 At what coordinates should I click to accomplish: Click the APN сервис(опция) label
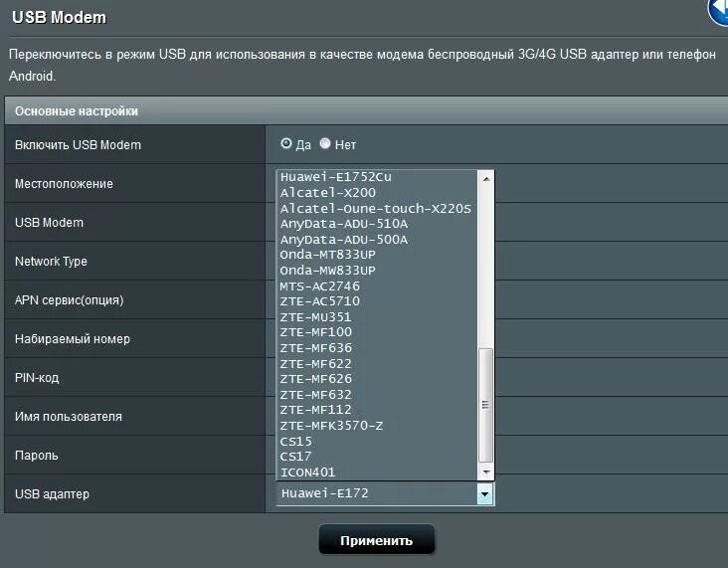tap(70, 300)
